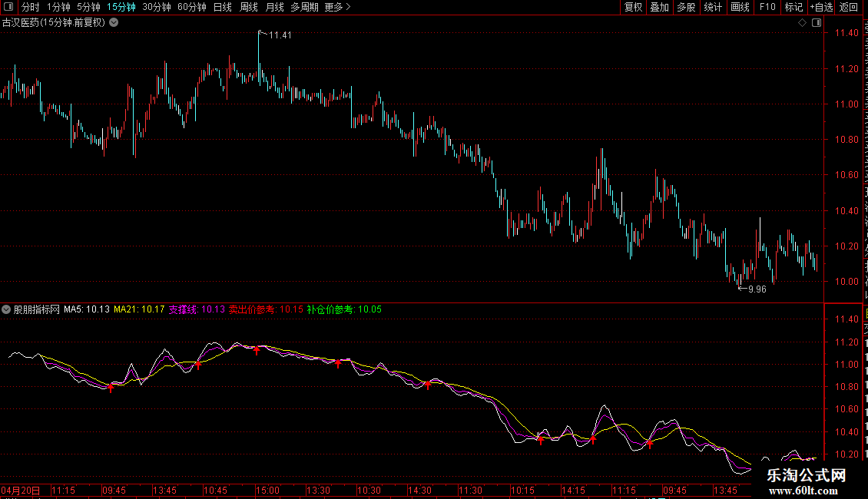Select the 5分钟 period tab

pos(88,7)
